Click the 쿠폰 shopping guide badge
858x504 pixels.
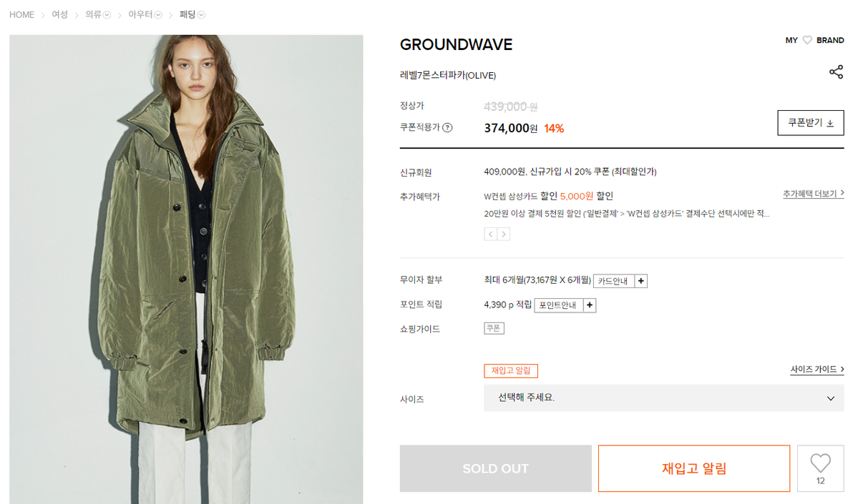(494, 328)
